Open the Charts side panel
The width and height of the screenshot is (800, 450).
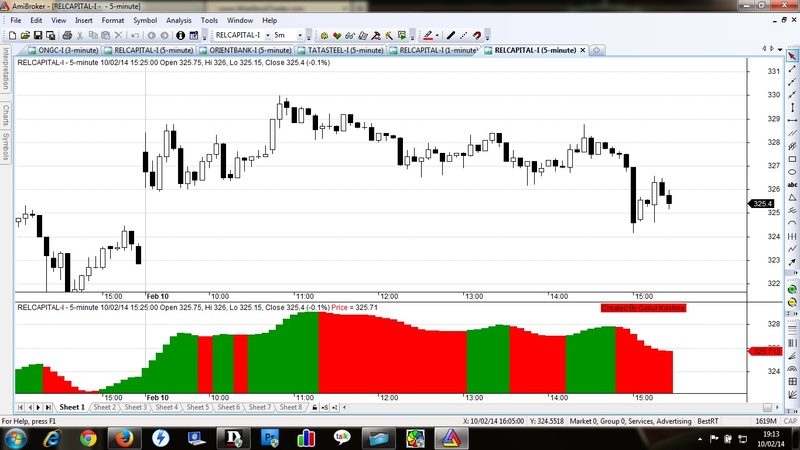point(6,115)
